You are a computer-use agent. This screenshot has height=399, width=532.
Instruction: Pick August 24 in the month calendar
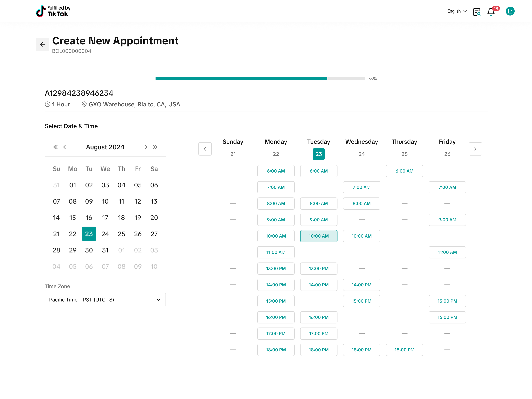(x=105, y=234)
